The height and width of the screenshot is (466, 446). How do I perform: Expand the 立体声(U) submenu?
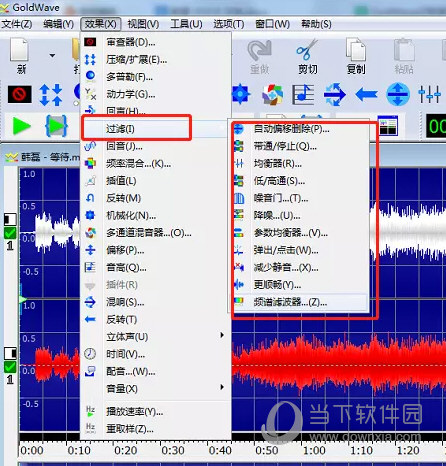click(x=155, y=337)
